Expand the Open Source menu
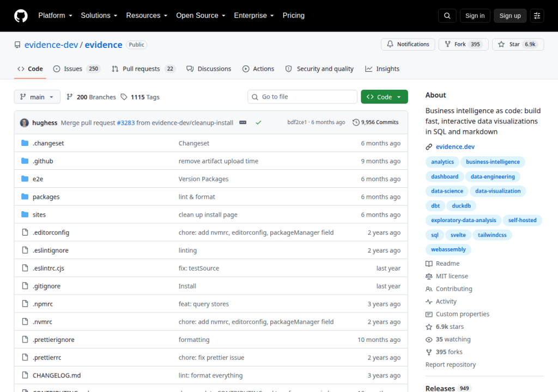 [201, 16]
